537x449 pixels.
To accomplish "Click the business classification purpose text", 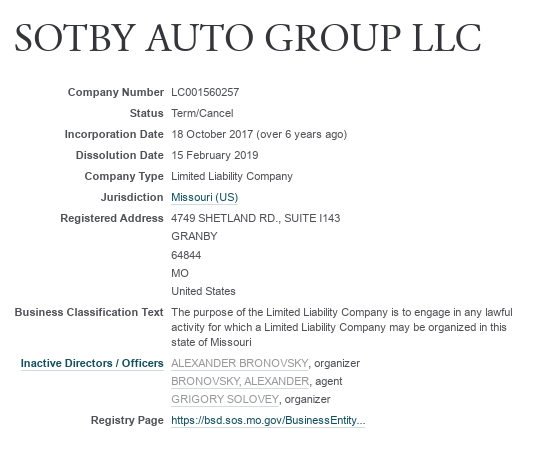I will click(x=342, y=327).
